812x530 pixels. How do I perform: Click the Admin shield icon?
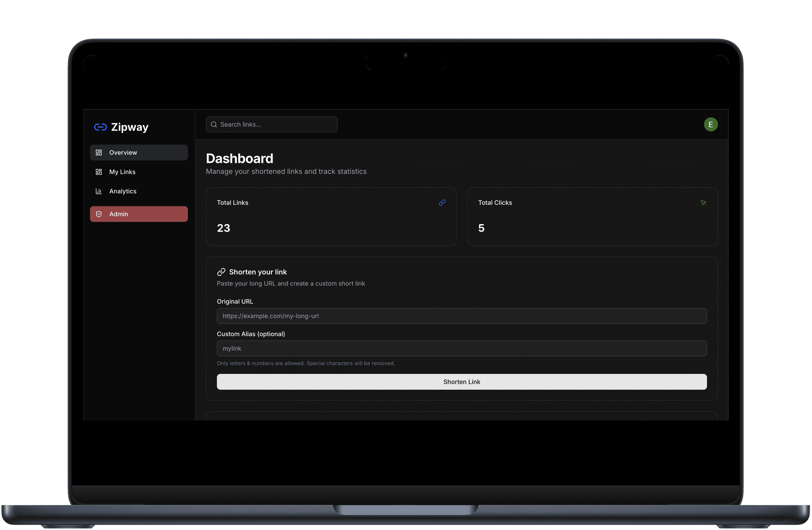tap(99, 214)
